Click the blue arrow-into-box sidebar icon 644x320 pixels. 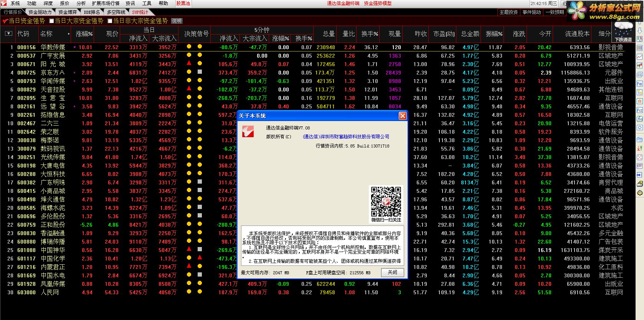639,175
